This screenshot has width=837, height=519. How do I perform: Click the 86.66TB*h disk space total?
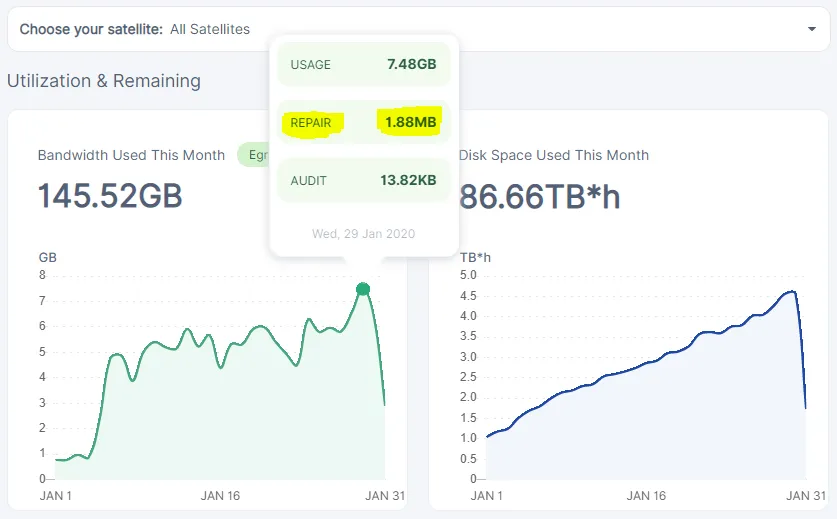[x=540, y=196]
